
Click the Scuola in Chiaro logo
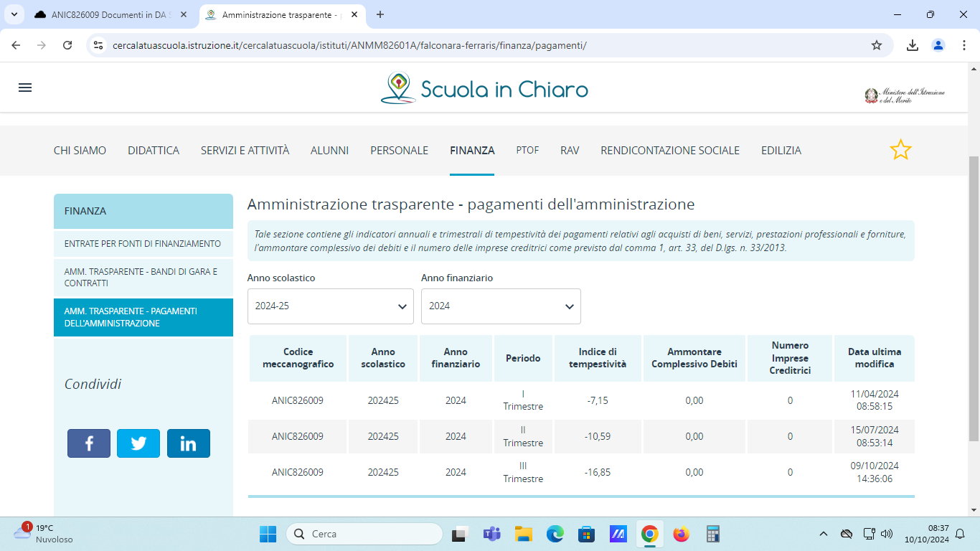pyautogui.click(x=484, y=89)
